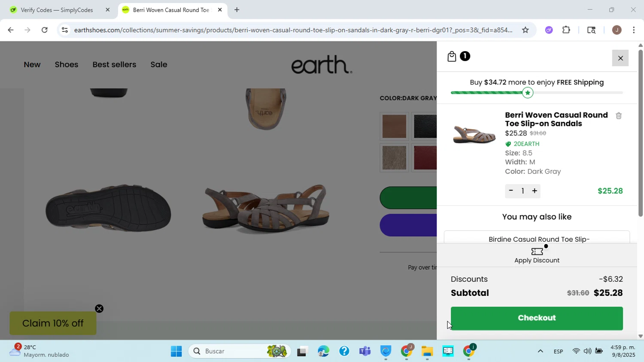Select the brown color swatch
Image resolution: width=644 pixels, height=362 pixels.
click(x=394, y=126)
